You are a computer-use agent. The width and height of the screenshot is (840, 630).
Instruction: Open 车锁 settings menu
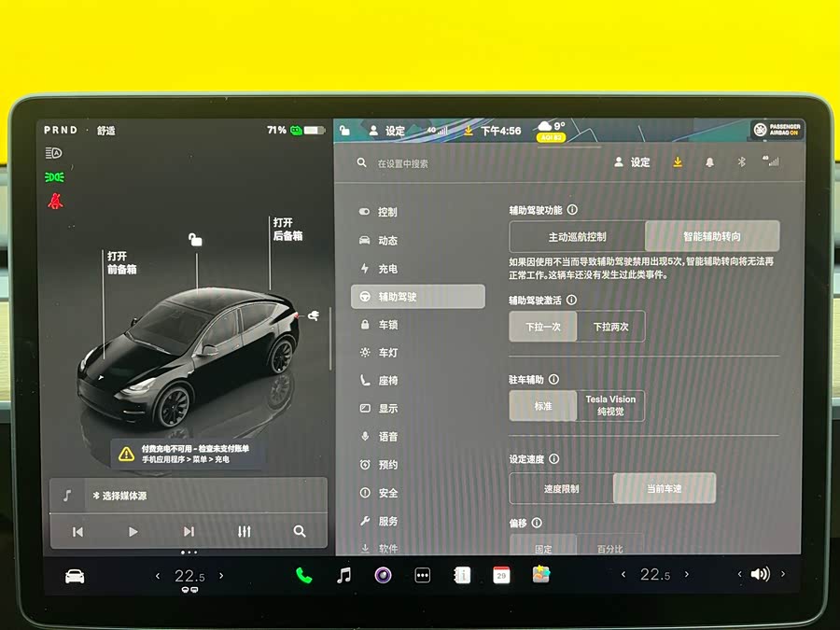pos(418,325)
